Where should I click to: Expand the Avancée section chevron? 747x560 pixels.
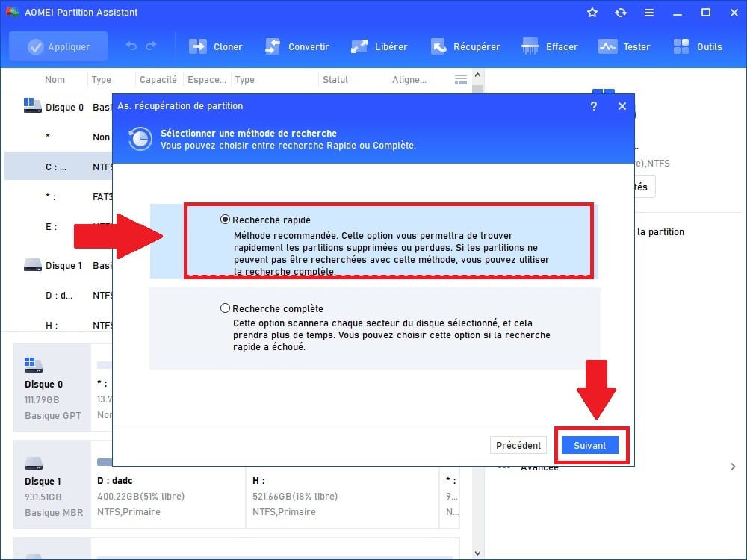coord(733,467)
